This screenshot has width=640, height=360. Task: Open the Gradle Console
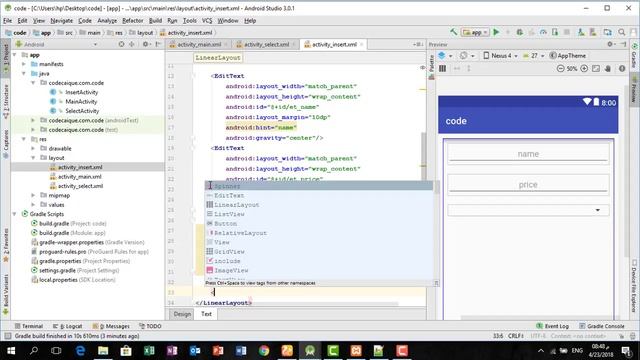pyautogui.click(x=602, y=326)
